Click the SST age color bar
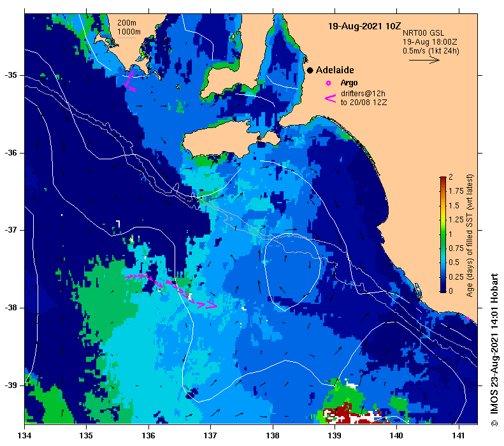 (443, 234)
